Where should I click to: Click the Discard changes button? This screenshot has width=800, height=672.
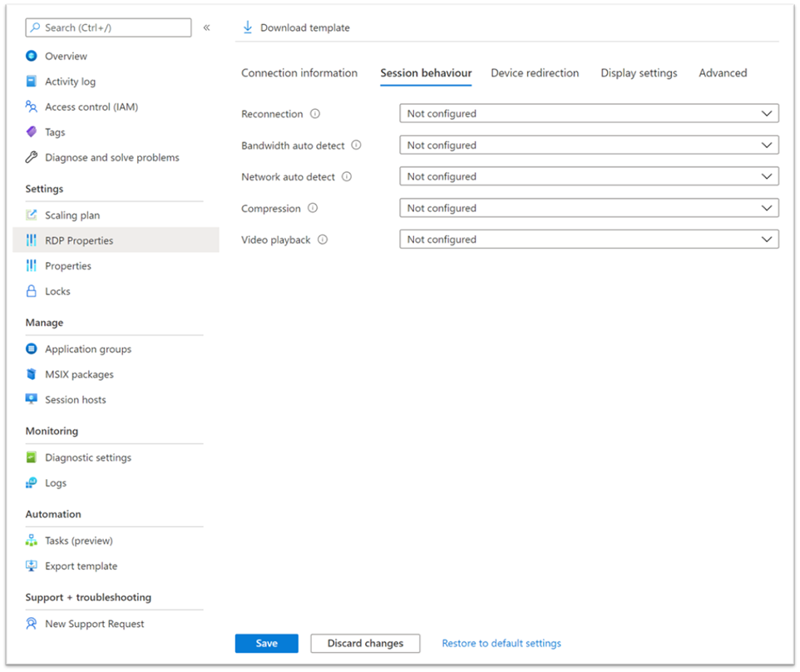(365, 643)
